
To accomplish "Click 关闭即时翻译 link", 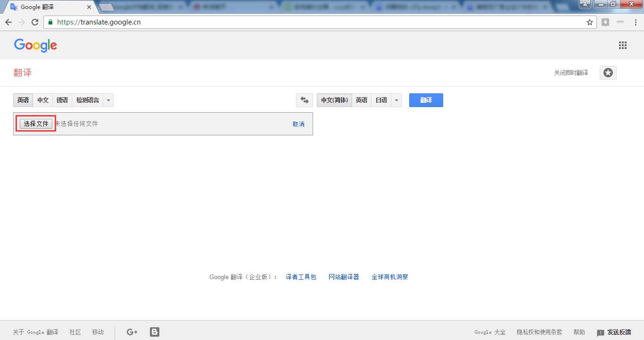I will pos(571,73).
